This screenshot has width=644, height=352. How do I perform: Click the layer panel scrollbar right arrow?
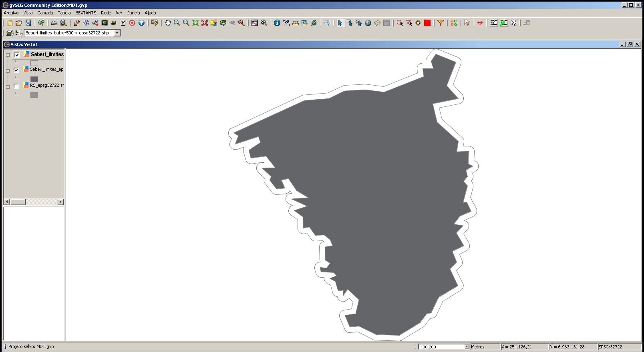pos(60,202)
